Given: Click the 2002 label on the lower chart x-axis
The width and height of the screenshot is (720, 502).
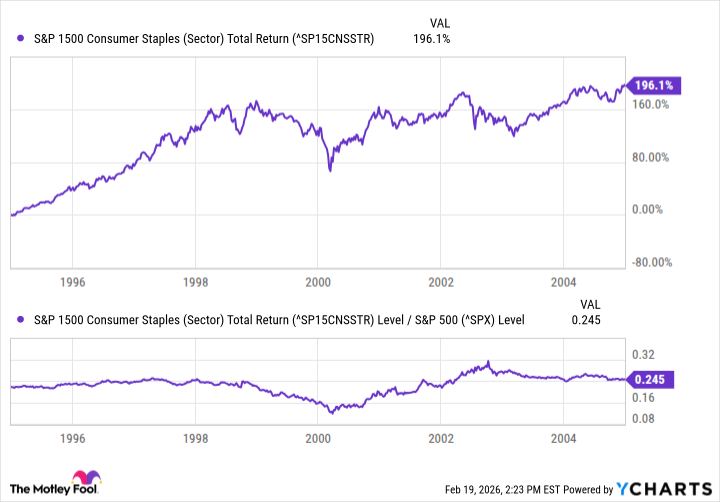Looking at the screenshot, I should [440, 437].
